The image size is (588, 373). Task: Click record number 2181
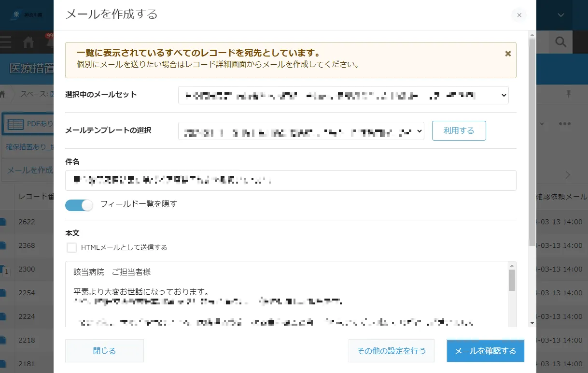click(x=27, y=364)
